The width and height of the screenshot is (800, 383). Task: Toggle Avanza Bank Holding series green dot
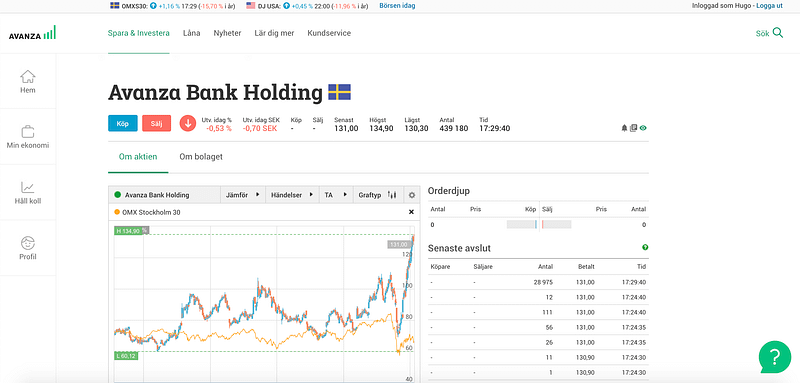(117, 195)
